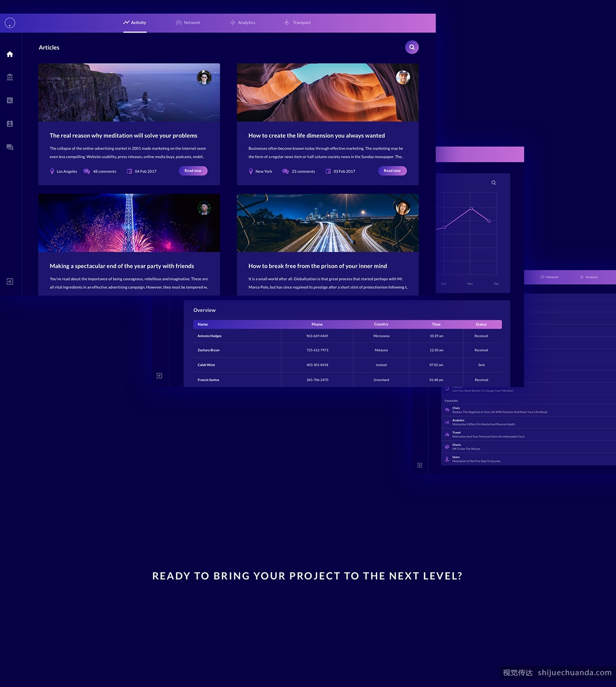
Task: Click the purple search button beside Articles
Action: click(412, 47)
